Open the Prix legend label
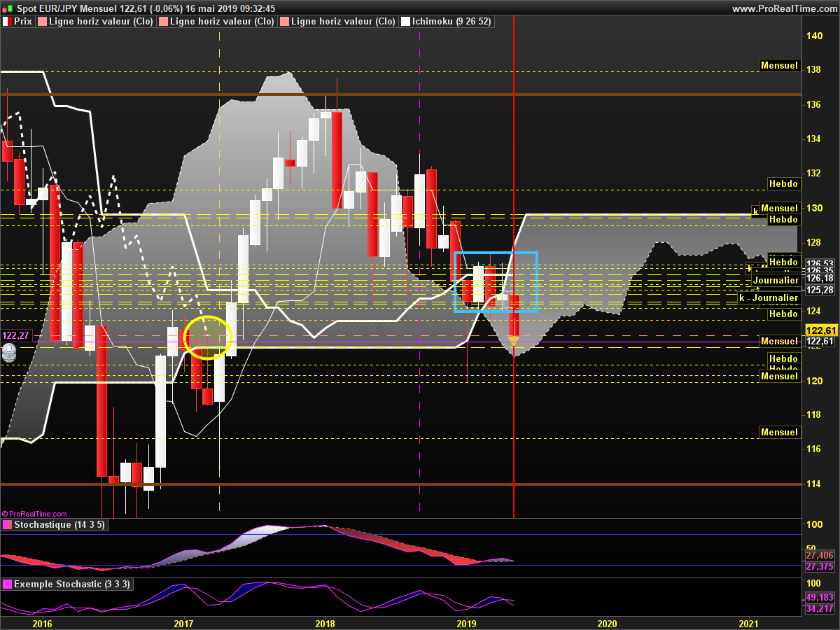Image resolution: width=840 pixels, height=630 pixels. (23, 22)
